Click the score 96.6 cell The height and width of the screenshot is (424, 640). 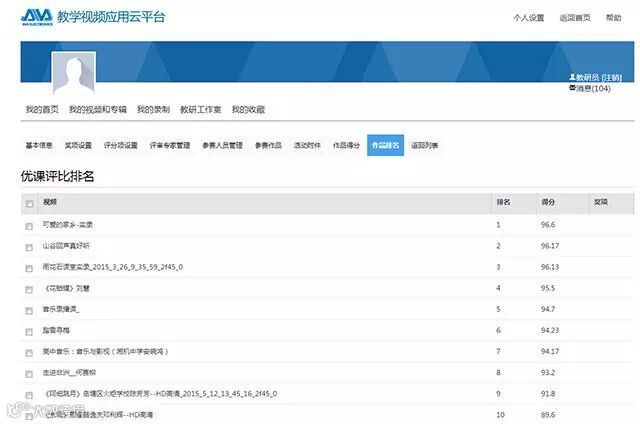[x=548, y=224]
